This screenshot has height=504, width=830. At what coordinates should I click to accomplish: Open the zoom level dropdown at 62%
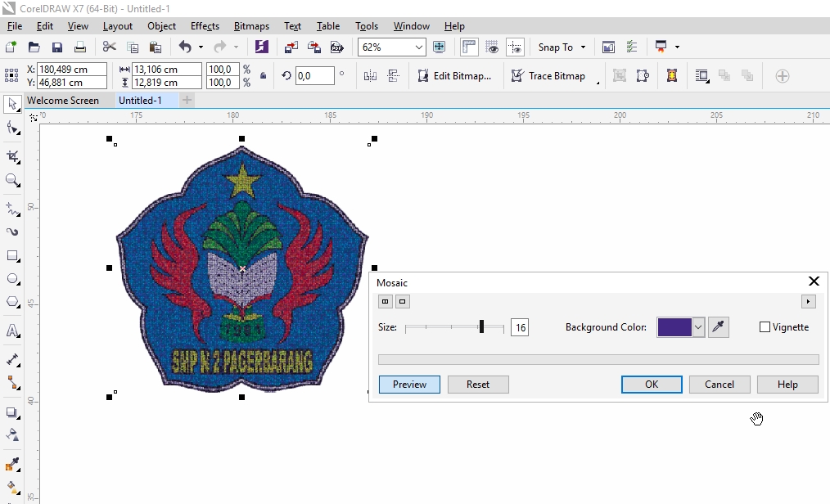pyautogui.click(x=419, y=47)
